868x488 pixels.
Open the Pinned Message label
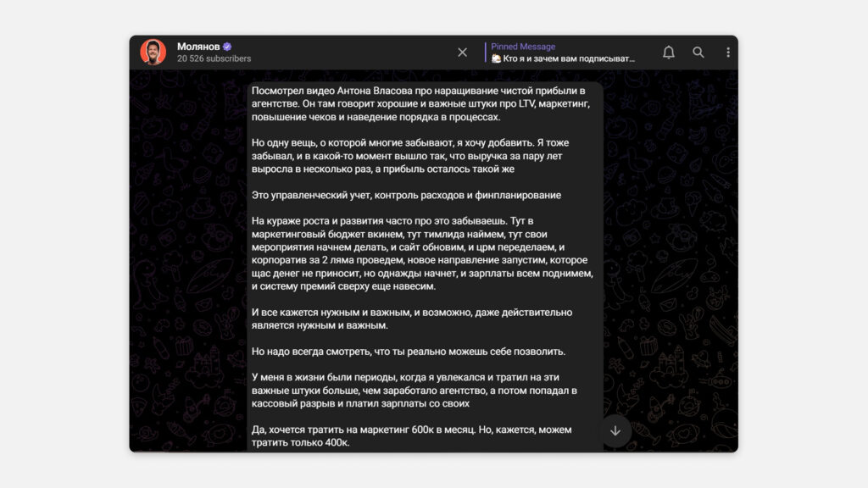[x=523, y=47]
